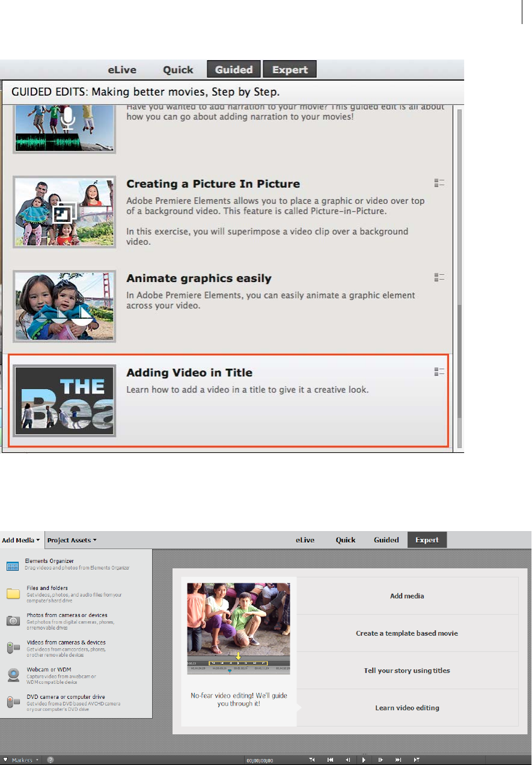
Task: Click the Videos from cameras & devices icon
Action: pos(13,648)
